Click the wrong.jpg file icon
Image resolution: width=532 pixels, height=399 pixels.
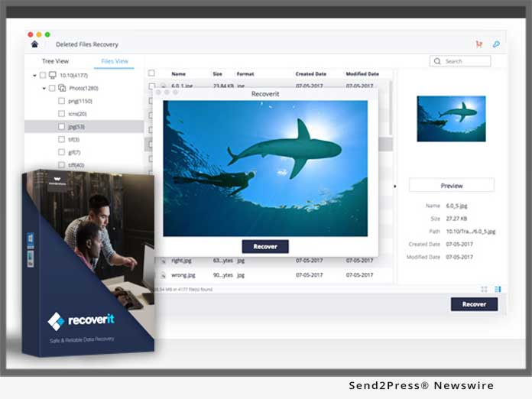point(161,274)
